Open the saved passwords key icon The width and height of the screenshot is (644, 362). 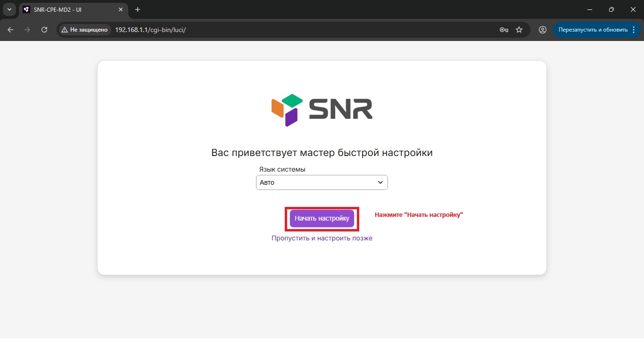(504, 30)
